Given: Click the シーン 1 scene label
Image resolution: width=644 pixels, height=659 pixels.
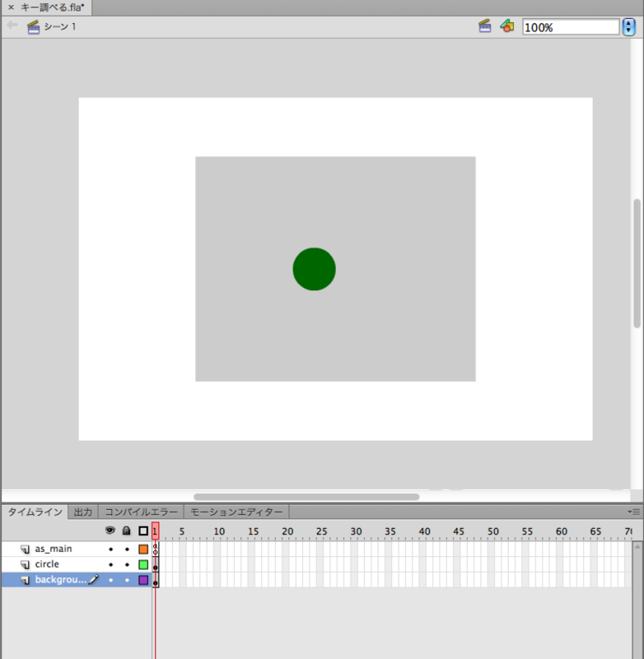Looking at the screenshot, I should click(x=60, y=27).
